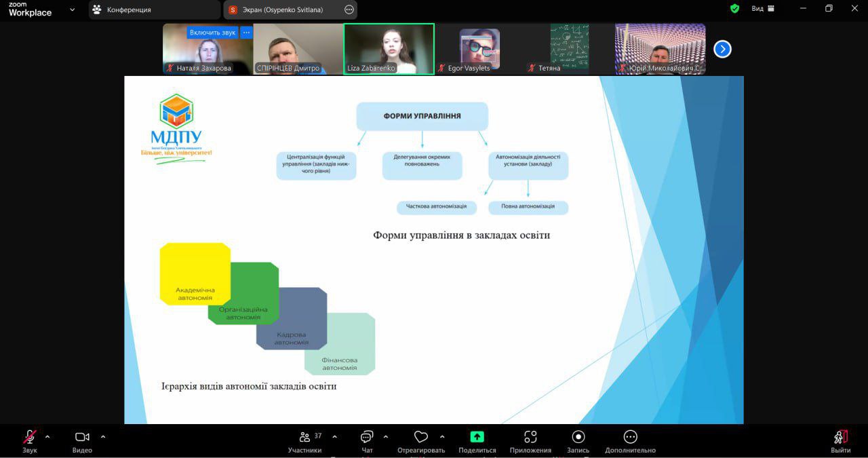Screen dimensions: 868x458
Task: Click Включить звук on Наталя Захарова's video
Action: click(212, 33)
